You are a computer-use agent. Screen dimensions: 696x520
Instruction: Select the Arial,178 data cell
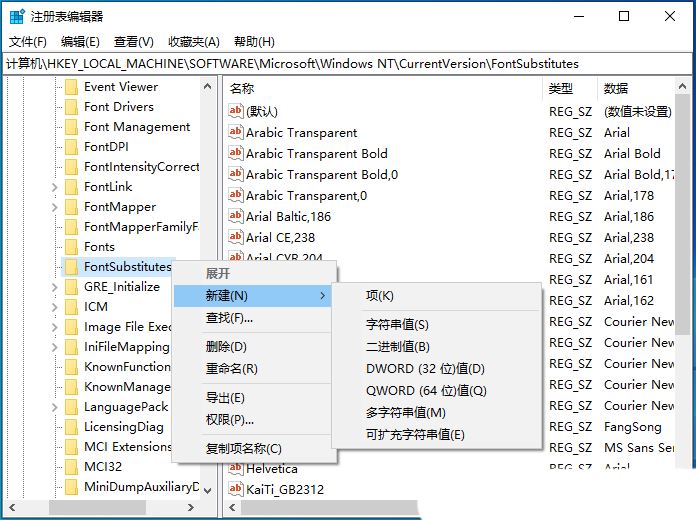629,196
